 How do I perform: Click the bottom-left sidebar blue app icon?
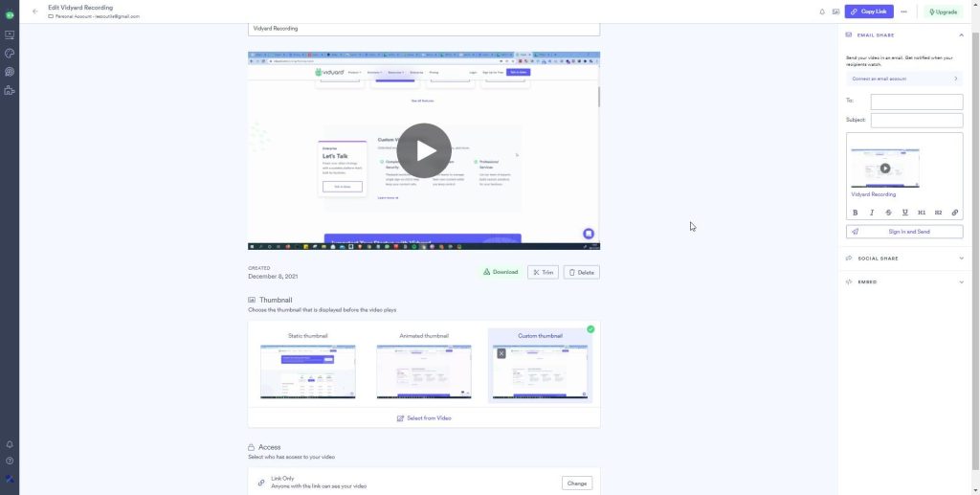(x=10, y=480)
